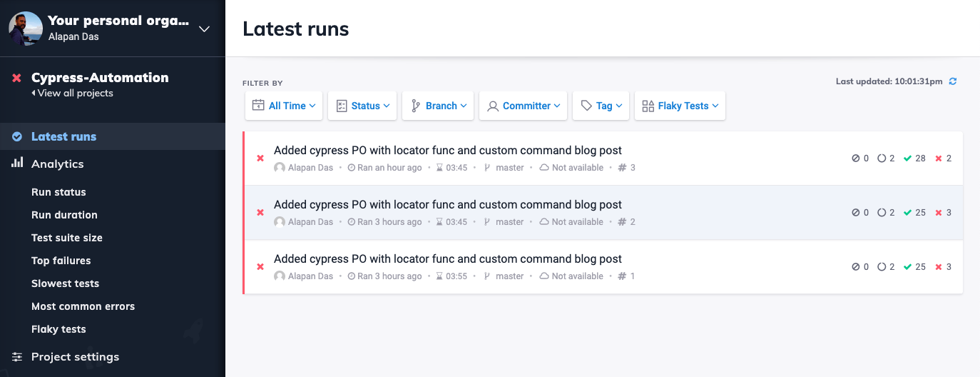Click the Analytics bar chart icon
980x377 pixels.
(x=17, y=164)
